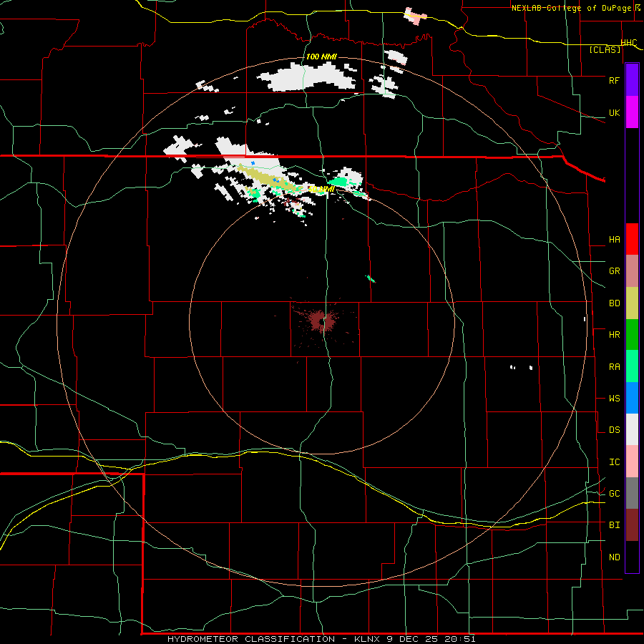This screenshot has height=644, width=644.
Task: Click the large white dry-snow echo near 100 NMI label
Action: tap(307, 77)
